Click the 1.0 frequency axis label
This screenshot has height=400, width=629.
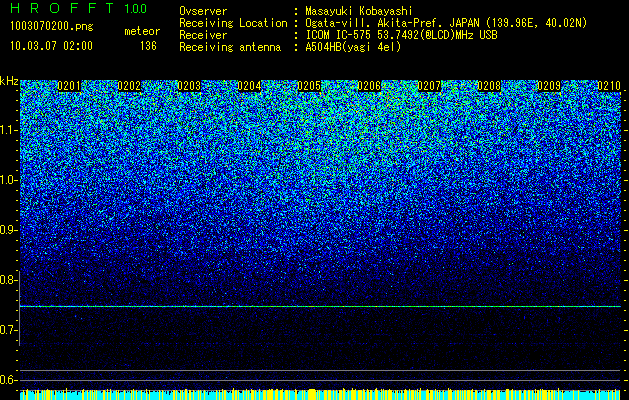pos(8,180)
